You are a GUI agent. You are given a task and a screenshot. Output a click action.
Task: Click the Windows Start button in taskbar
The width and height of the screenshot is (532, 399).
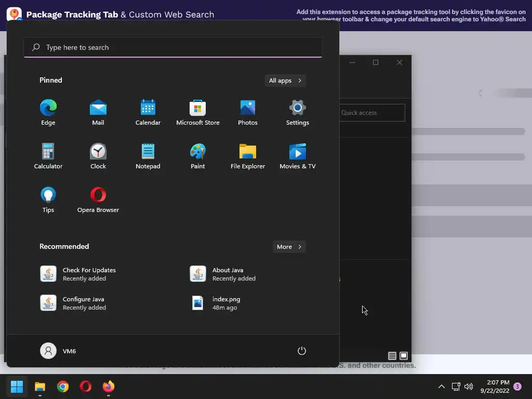click(17, 387)
